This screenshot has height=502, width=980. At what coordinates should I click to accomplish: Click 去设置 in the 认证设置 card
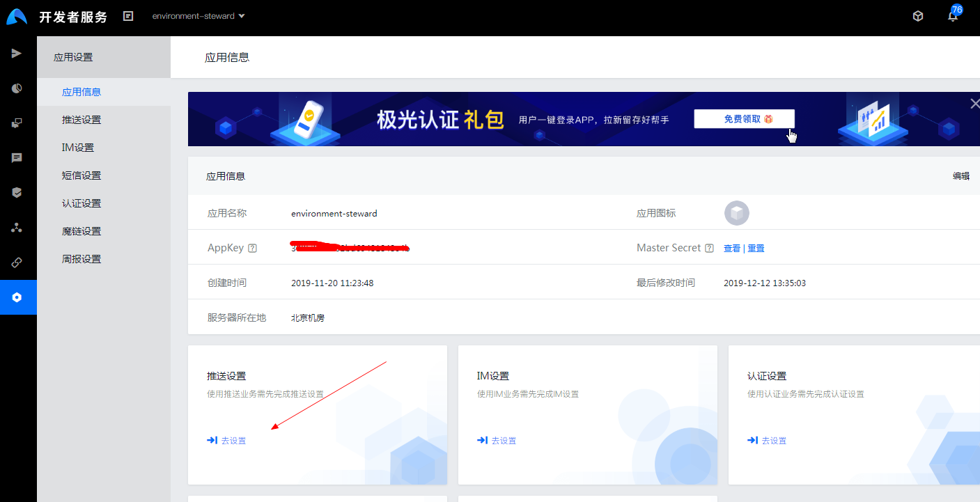click(x=767, y=441)
